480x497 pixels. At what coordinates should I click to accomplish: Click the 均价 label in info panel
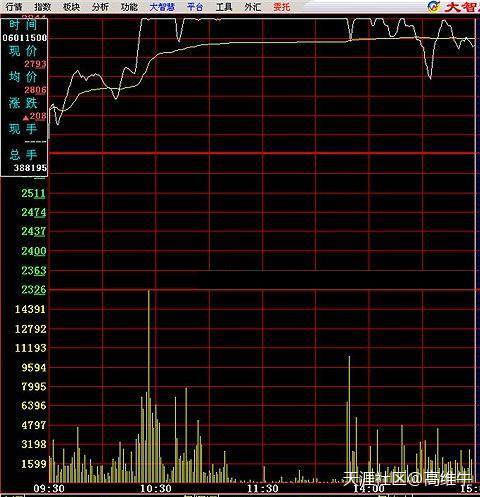[x=23, y=77]
